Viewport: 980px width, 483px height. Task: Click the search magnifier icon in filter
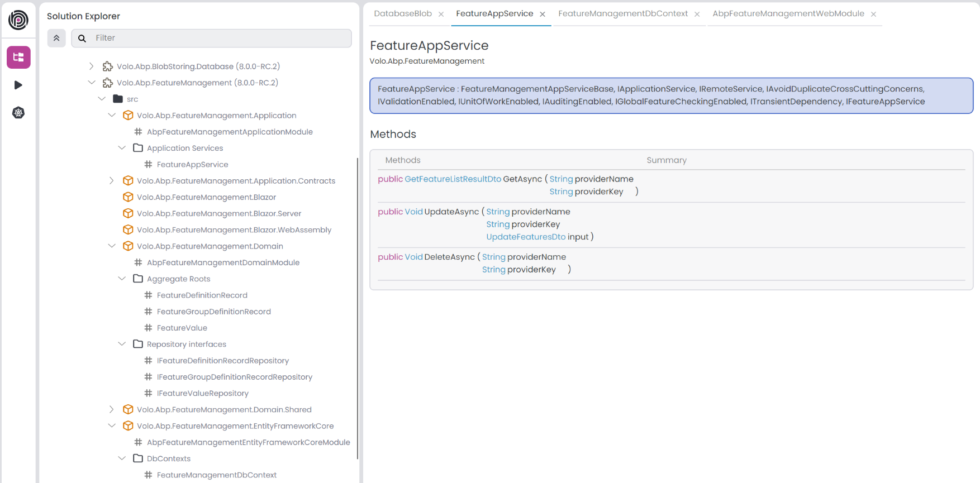(82, 38)
